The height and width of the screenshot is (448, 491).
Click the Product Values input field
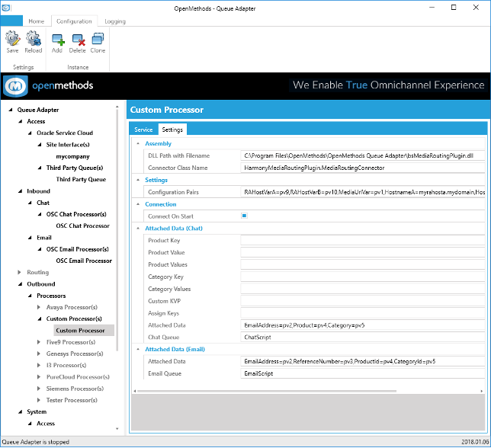click(363, 264)
